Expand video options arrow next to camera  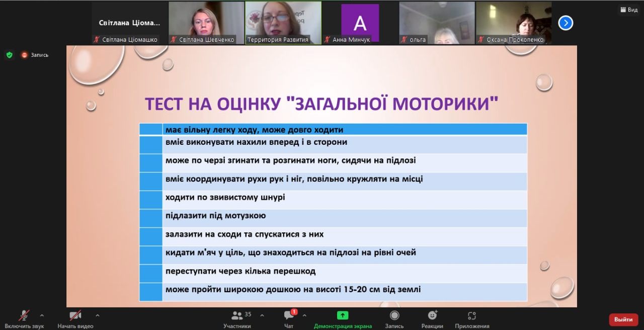97,315
